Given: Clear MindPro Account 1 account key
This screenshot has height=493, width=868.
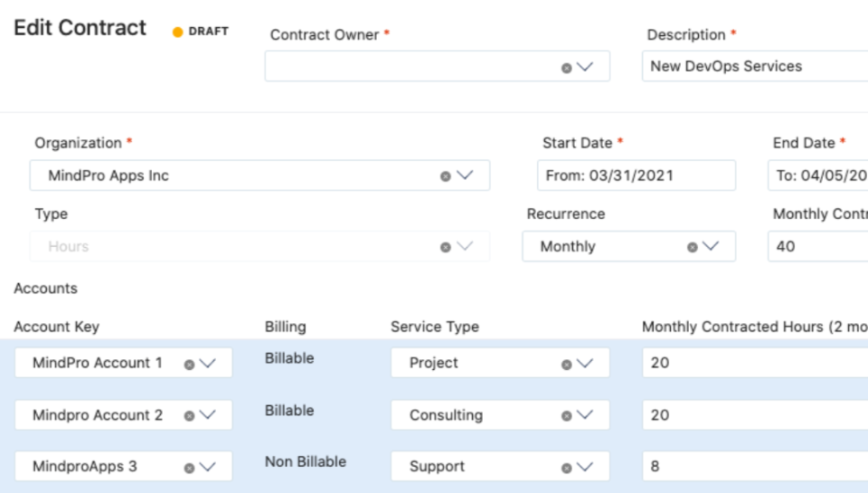Looking at the screenshot, I should [189, 365].
